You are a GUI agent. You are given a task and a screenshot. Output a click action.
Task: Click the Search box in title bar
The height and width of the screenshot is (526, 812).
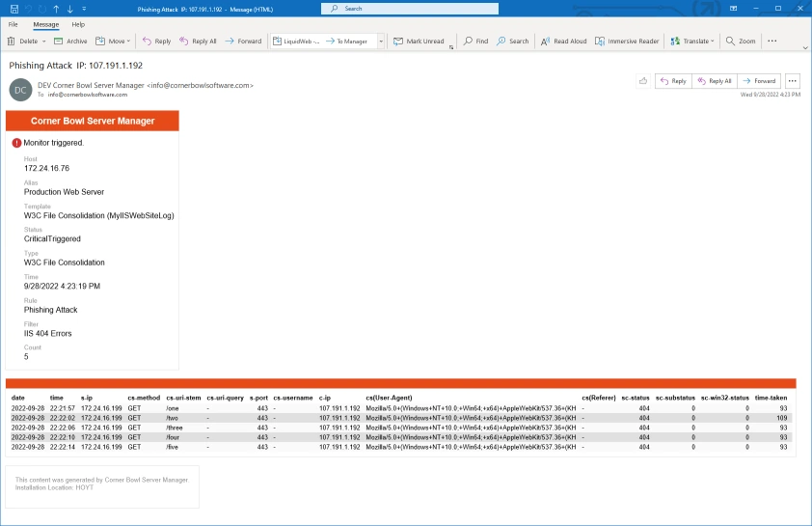pyautogui.click(x=410, y=9)
